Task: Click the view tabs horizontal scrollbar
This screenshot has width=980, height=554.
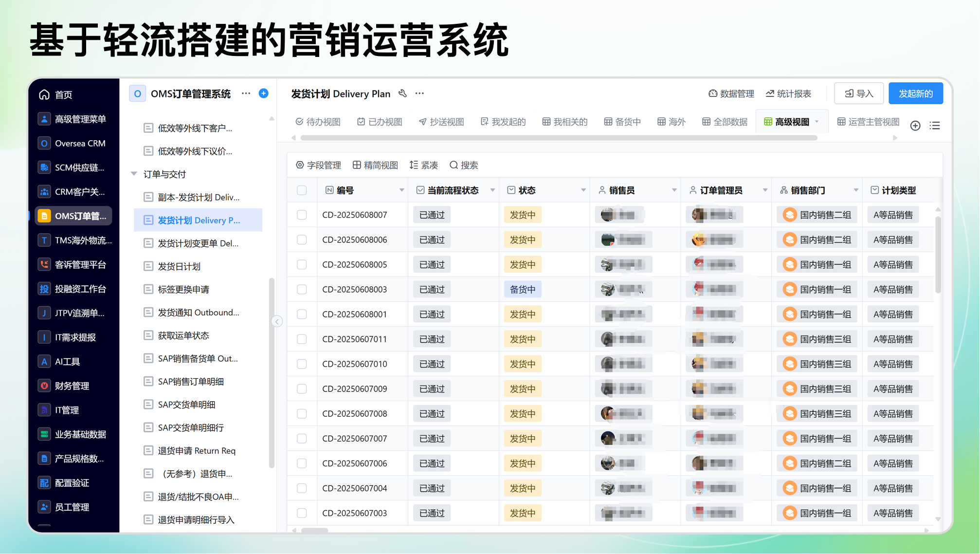Action: click(x=559, y=138)
